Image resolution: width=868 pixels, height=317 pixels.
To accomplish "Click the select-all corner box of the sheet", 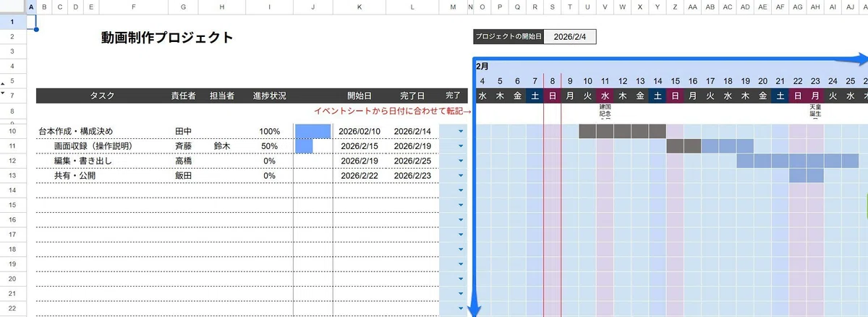I will [x=13, y=7].
